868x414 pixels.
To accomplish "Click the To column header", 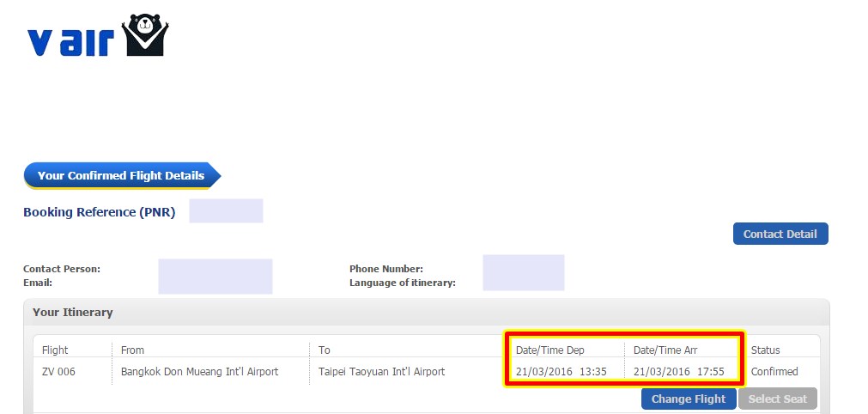I will 325,350.
